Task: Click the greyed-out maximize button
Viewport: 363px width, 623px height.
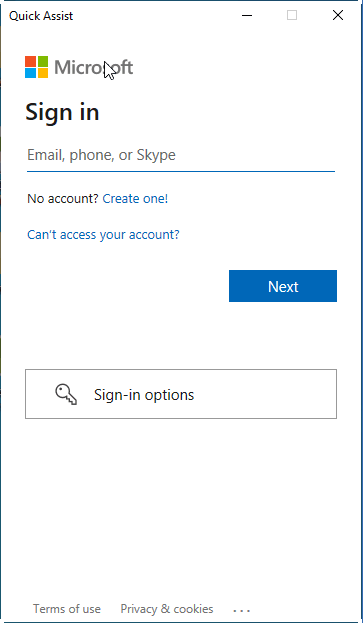Action: click(292, 15)
